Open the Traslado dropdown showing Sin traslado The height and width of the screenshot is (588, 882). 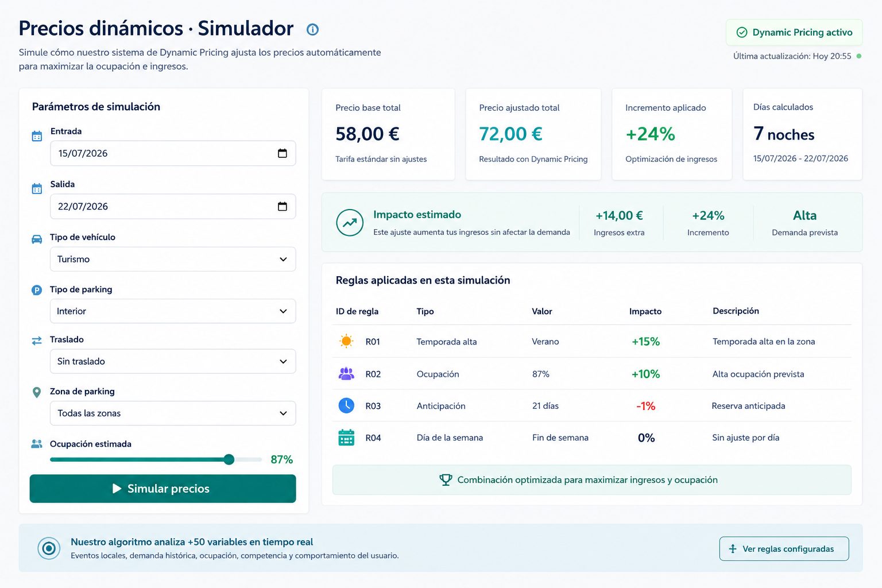click(173, 361)
